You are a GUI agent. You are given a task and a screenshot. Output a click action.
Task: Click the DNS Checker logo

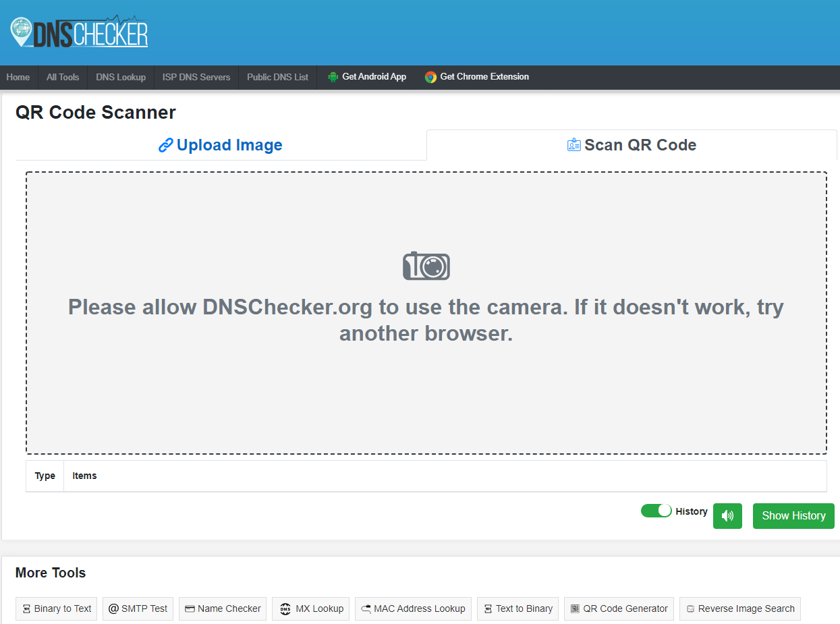click(x=78, y=31)
